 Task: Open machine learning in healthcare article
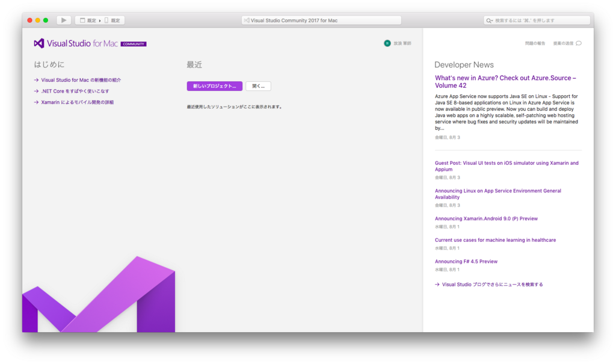pos(495,240)
